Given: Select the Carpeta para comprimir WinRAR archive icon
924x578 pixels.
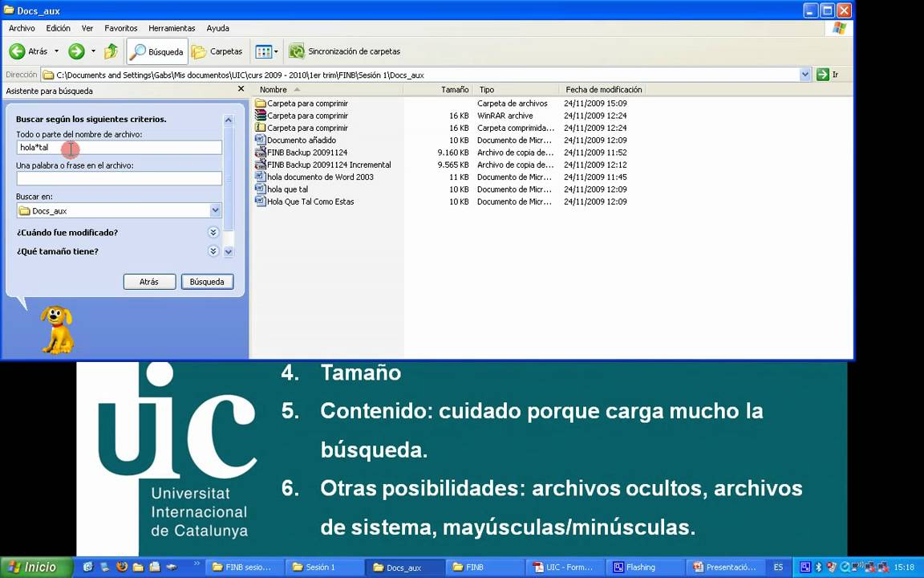Looking at the screenshot, I should coord(261,116).
